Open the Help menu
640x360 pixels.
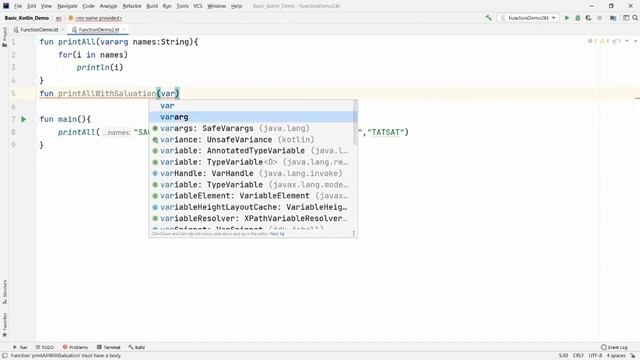pyautogui.click(x=236, y=6)
